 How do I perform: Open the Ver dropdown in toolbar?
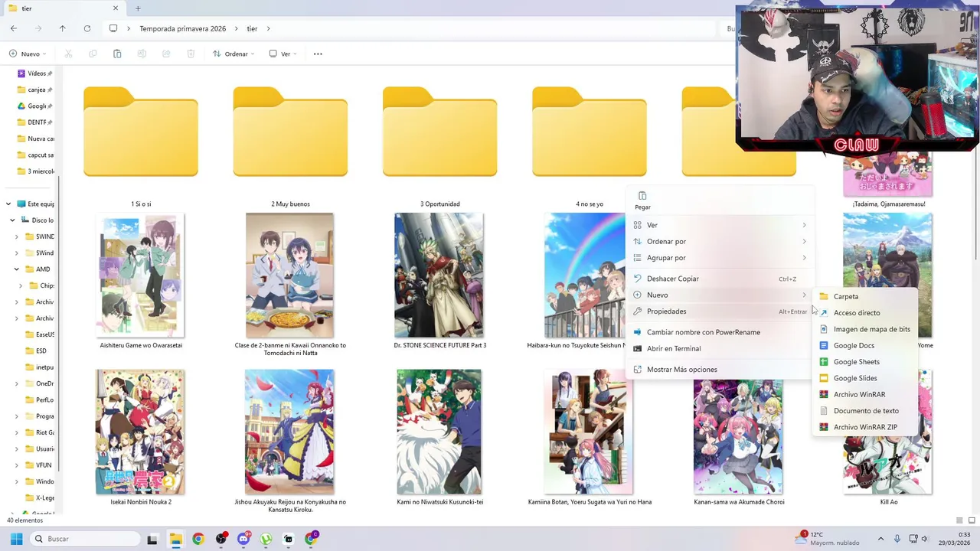[x=284, y=54]
